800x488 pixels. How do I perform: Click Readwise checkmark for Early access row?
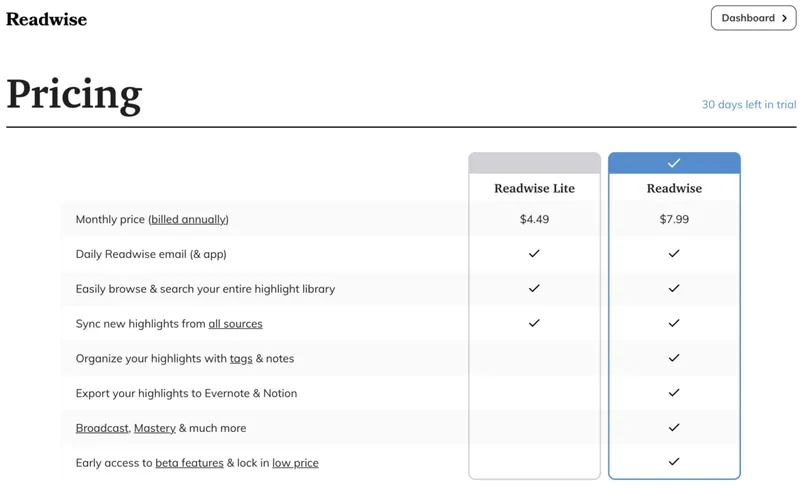click(674, 461)
